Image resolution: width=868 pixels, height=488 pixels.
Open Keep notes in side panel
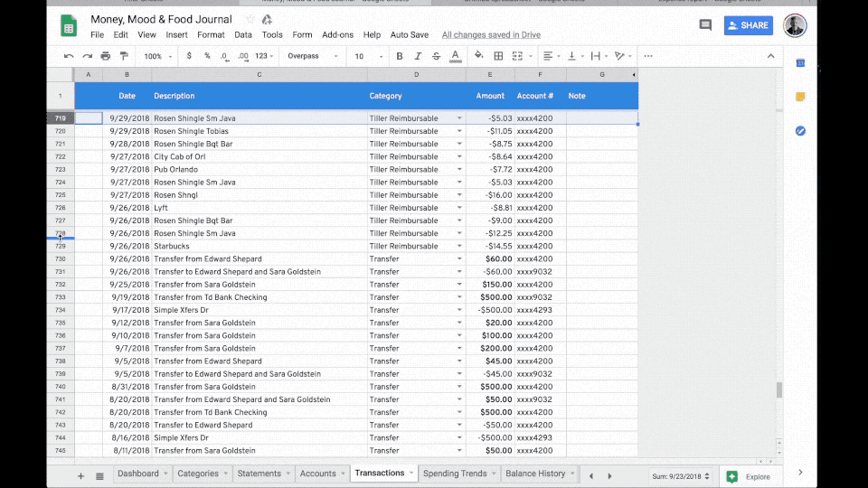pos(800,97)
